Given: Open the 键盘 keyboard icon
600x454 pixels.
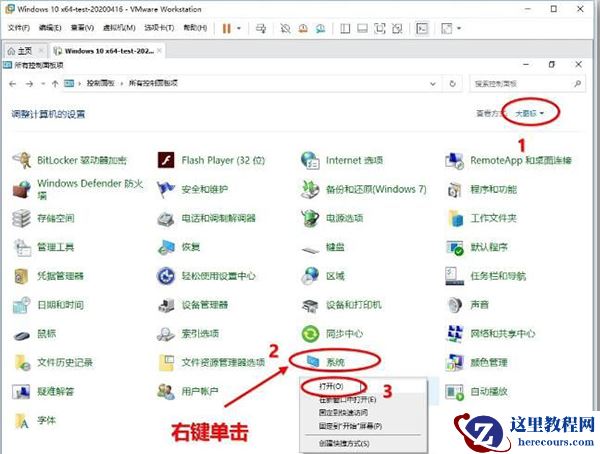Looking at the screenshot, I should click(x=310, y=250).
